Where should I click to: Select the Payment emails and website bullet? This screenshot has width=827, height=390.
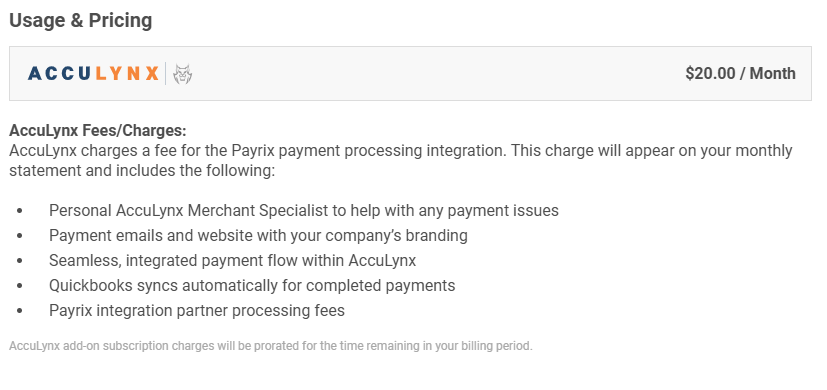258,235
